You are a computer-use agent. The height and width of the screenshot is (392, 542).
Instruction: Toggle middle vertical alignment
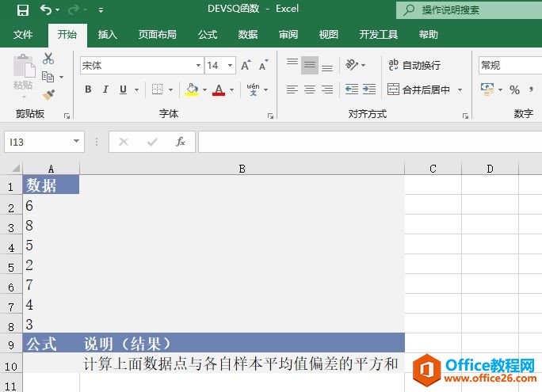tap(310, 65)
